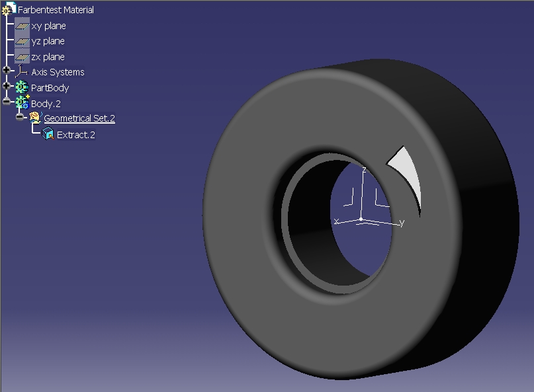Image resolution: width=534 pixels, height=392 pixels.
Task: Select the Farbentest Material root node icon
Action: 9,9
